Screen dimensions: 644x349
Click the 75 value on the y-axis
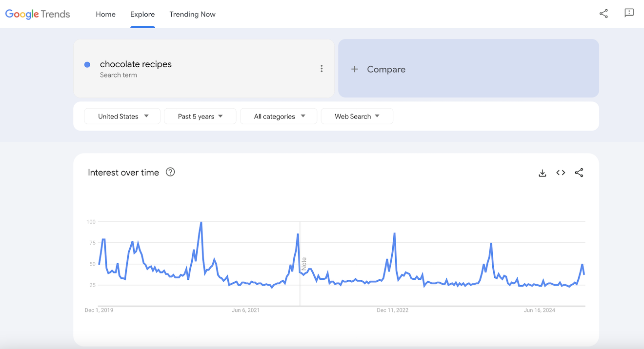[92, 243]
